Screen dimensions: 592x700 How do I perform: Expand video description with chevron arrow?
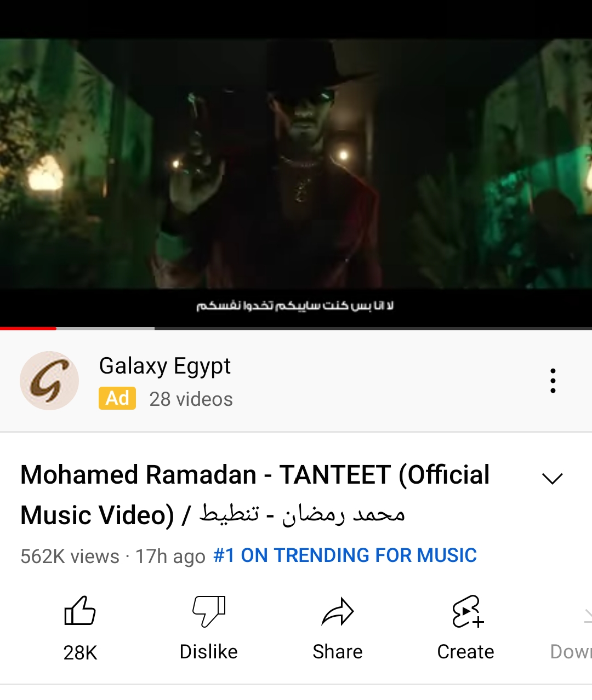[x=552, y=478]
